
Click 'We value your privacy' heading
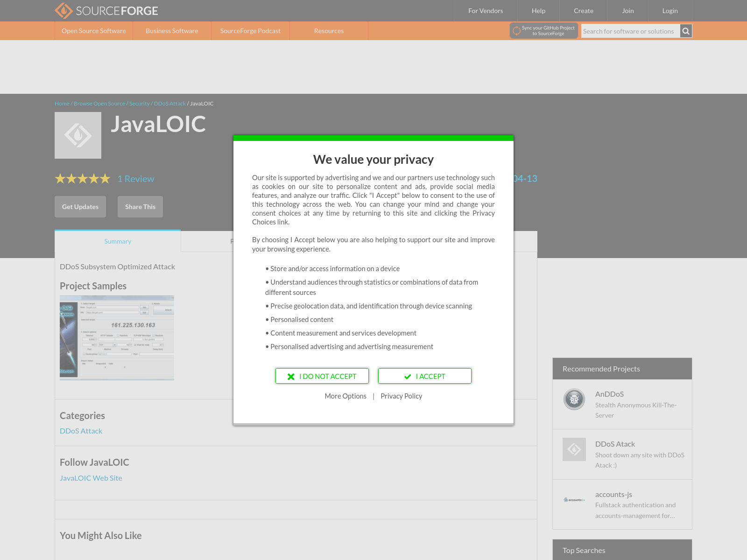pos(373,160)
